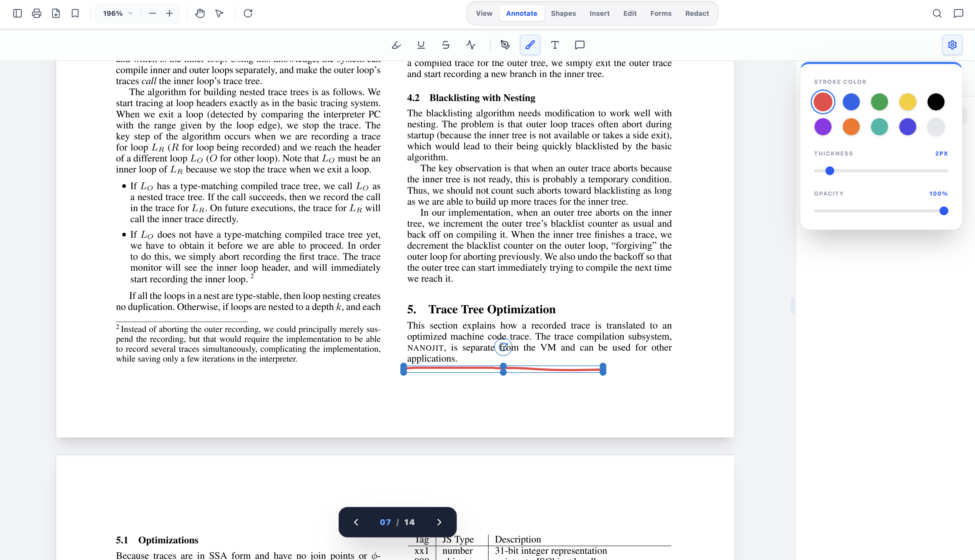Image resolution: width=975 pixels, height=560 pixels.
Task: Click the search magnifier icon
Action: (937, 14)
